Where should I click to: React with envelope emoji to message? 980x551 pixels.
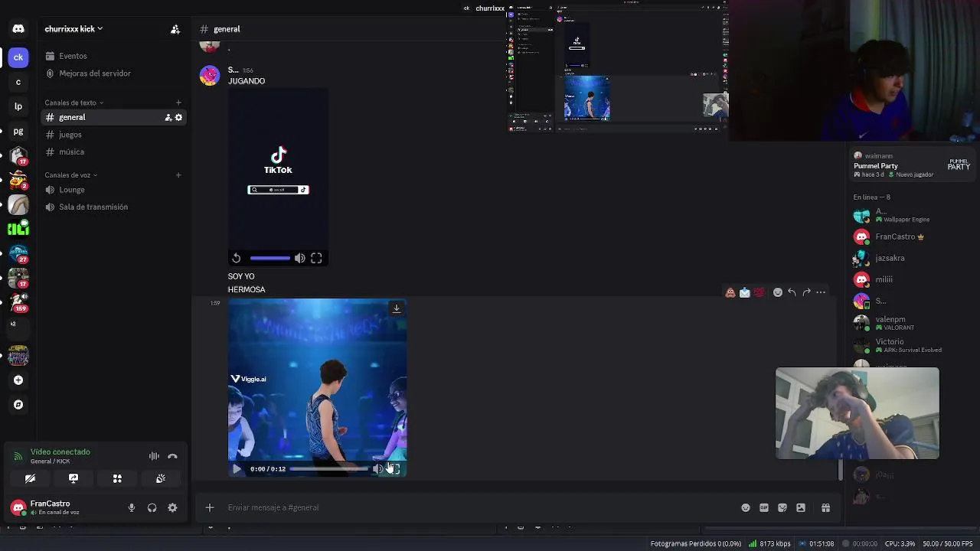[x=744, y=292]
